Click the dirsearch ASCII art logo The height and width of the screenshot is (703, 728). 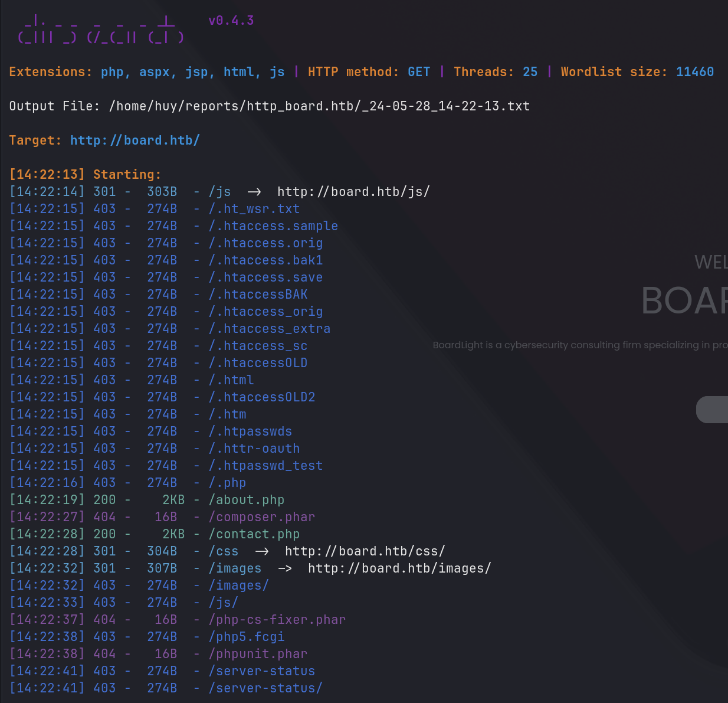pos(101,30)
